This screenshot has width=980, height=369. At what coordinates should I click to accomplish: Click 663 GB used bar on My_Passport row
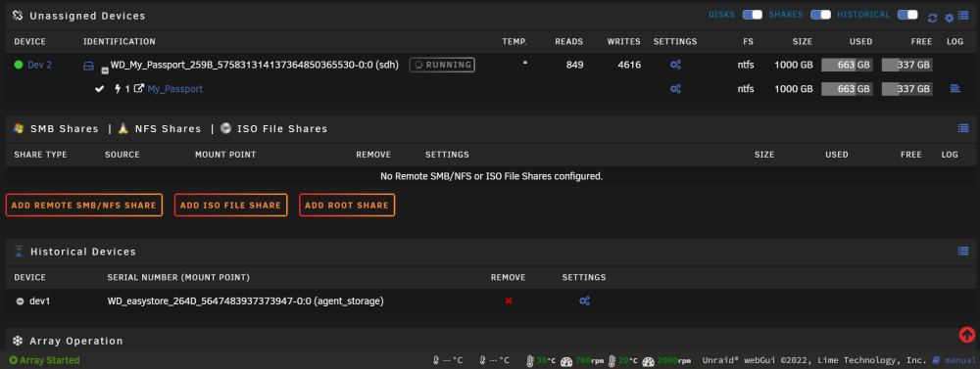[847, 89]
